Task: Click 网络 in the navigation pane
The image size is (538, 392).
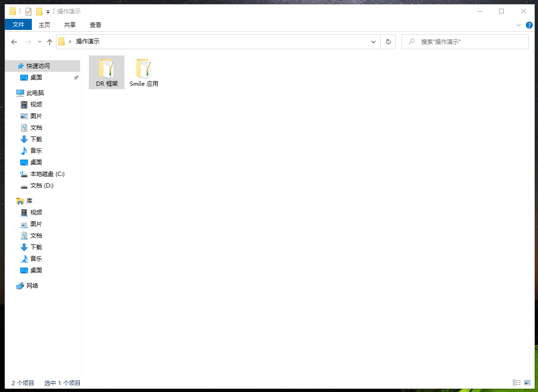Action: coord(32,286)
